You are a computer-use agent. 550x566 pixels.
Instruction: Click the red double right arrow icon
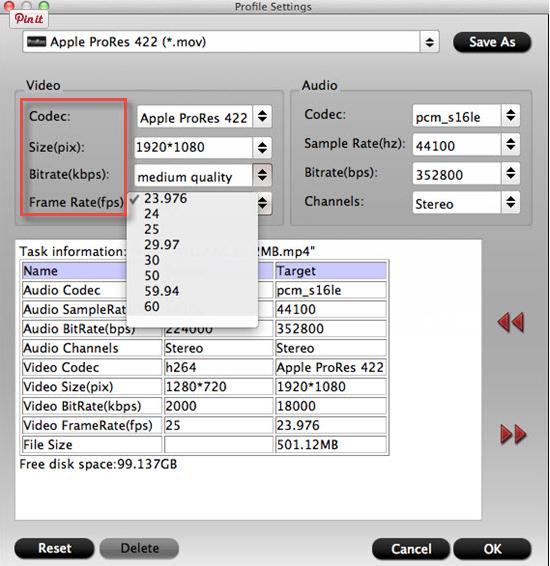click(513, 434)
